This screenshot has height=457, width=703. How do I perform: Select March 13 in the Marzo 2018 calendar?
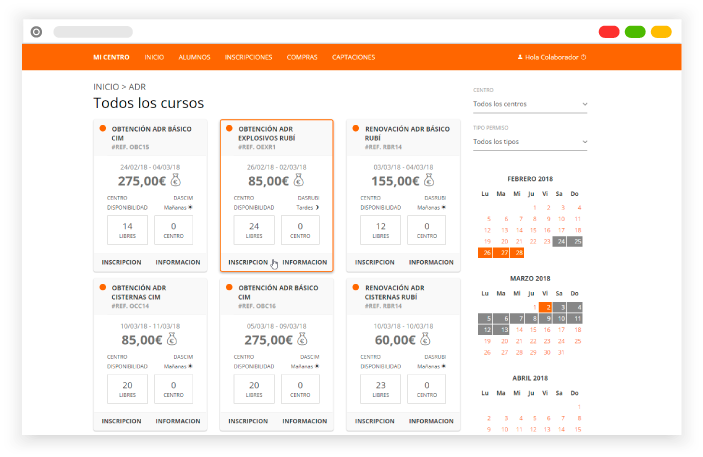tap(502, 330)
